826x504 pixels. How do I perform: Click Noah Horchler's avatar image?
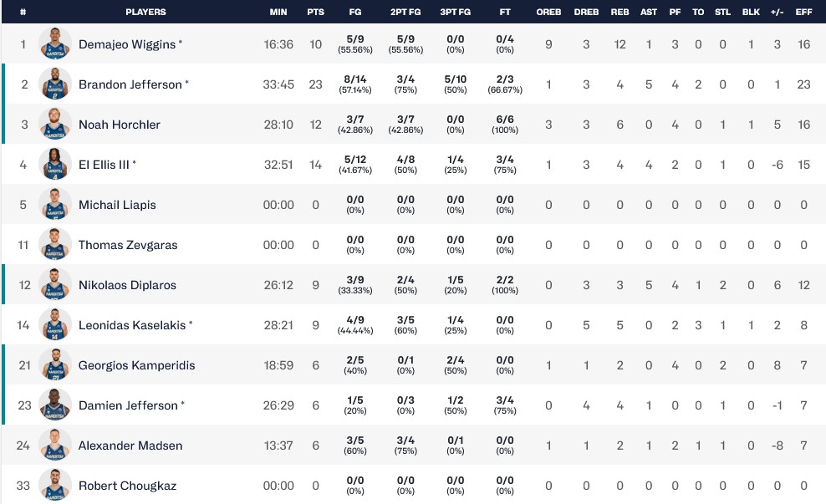point(54,125)
